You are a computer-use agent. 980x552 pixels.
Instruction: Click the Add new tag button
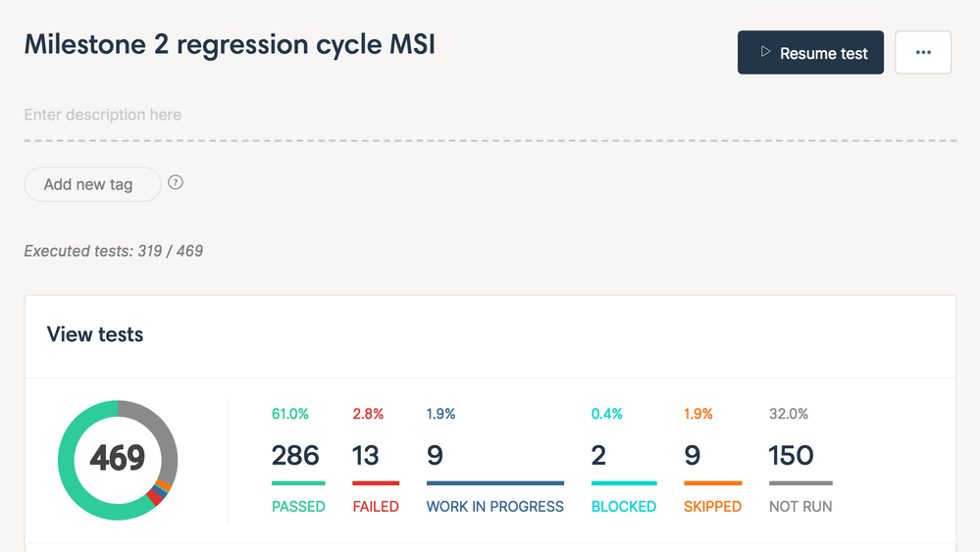point(92,184)
